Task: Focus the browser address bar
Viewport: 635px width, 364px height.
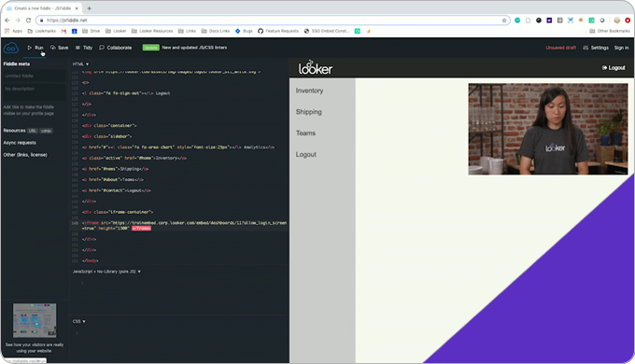Action: coord(272,21)
